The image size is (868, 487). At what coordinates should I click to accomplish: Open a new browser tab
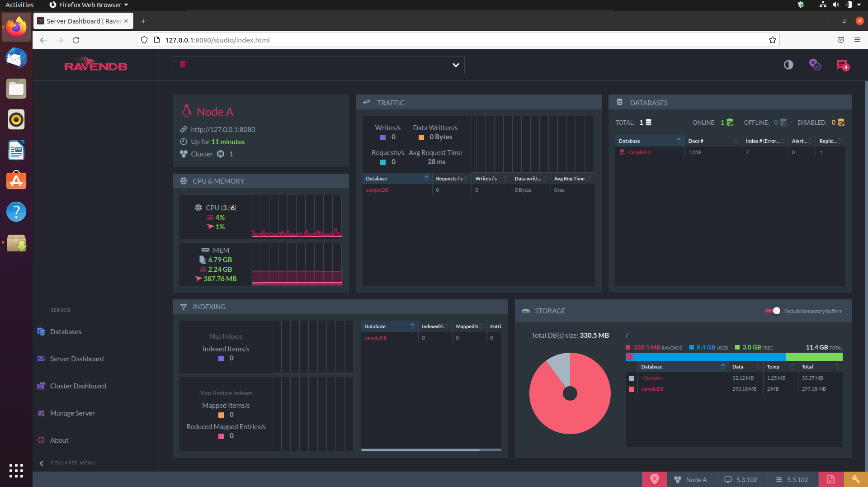(x=143, y=21)
